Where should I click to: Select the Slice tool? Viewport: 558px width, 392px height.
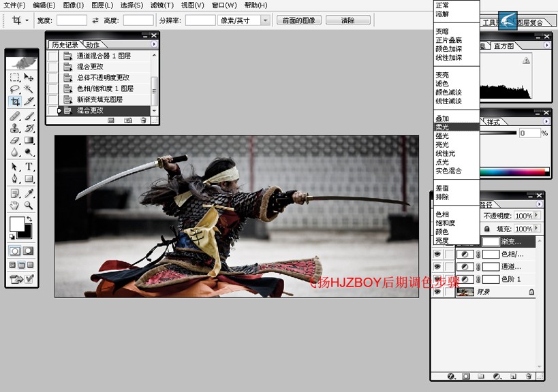(x=29, y=101)
